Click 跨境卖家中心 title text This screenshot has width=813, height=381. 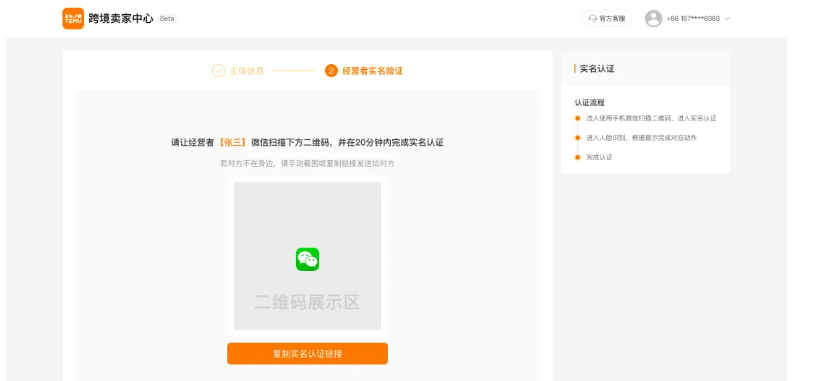tap(121, 19)
